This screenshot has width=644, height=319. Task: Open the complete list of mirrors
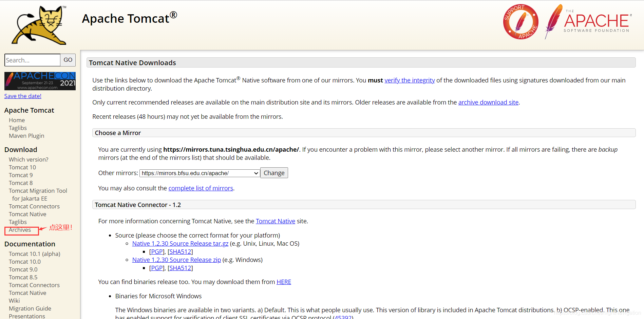pos(201,188)
